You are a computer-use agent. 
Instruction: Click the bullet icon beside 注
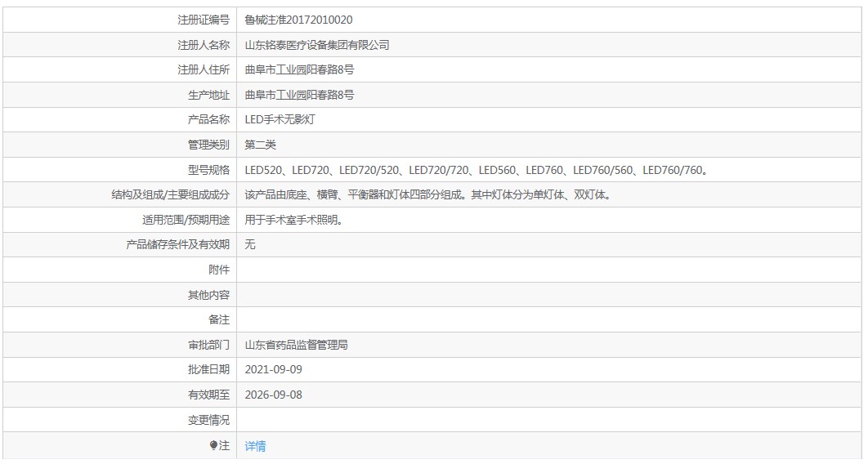pos(213,445)
